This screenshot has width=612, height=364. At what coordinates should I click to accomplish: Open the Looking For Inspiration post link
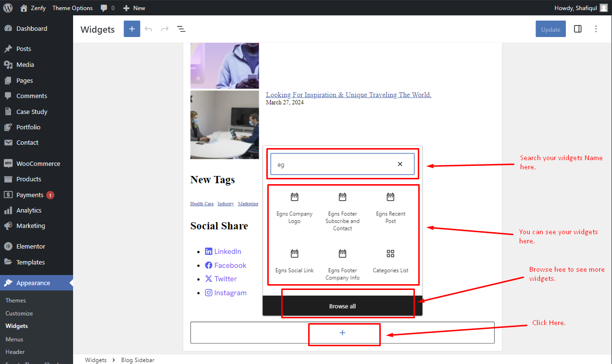(x=349, y=95)
